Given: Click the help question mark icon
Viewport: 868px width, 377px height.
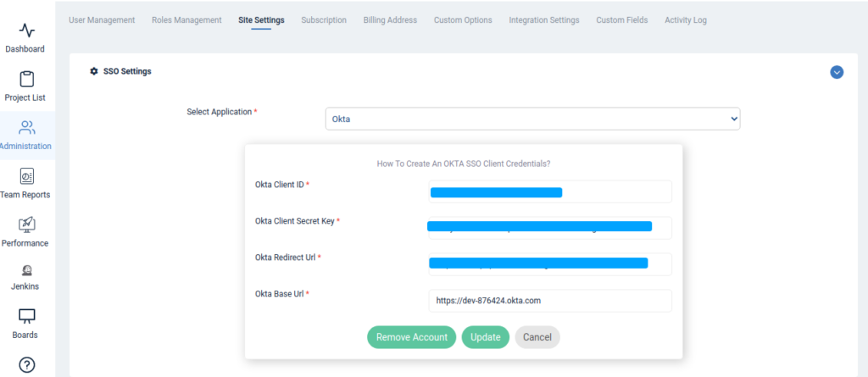Looking at the screenshot, I should 27,365.
